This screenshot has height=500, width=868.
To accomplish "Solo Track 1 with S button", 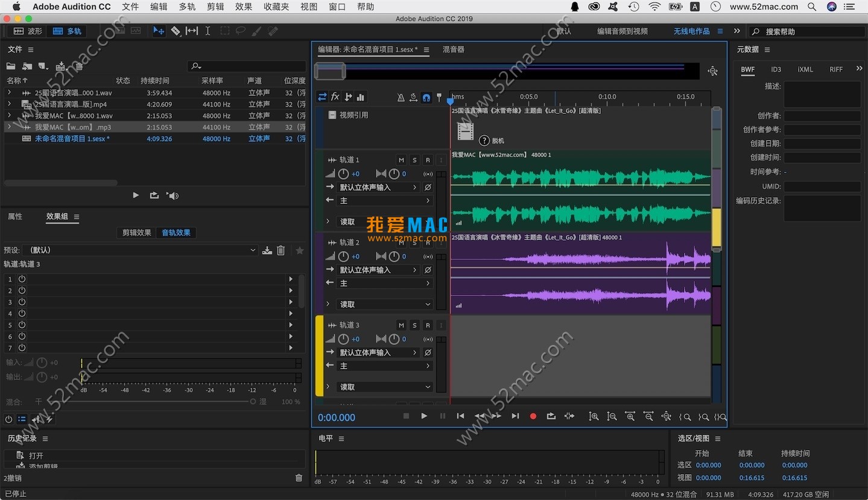I will point(414,160).
